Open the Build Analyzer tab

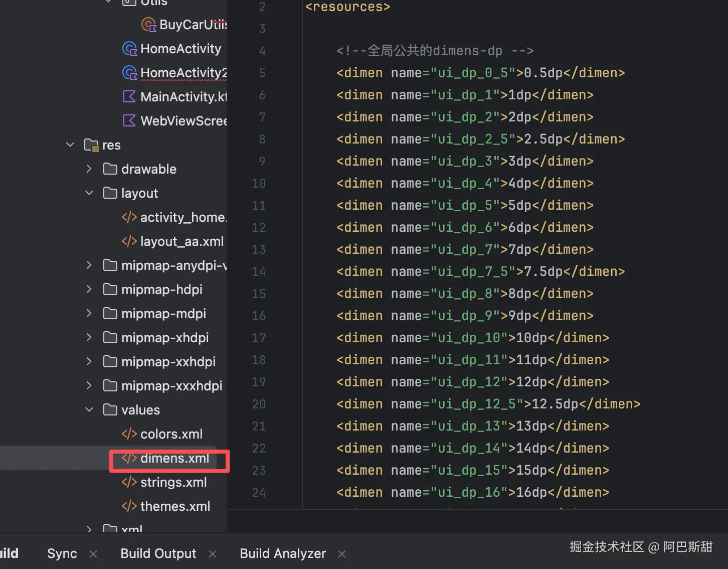pos(283,553)
